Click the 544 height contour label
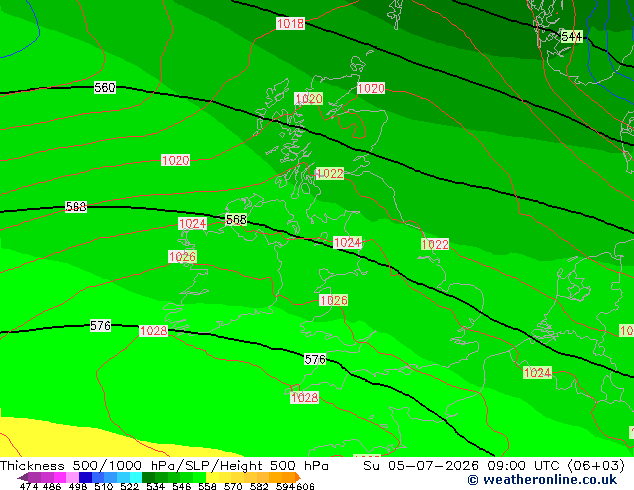This screenshot has width=634, height=490. tap(571, 36)
